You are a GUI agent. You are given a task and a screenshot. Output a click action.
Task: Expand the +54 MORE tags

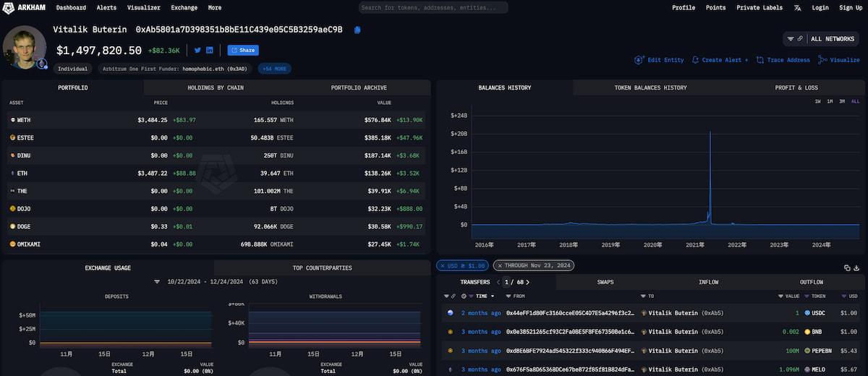(x=274, y=69)
